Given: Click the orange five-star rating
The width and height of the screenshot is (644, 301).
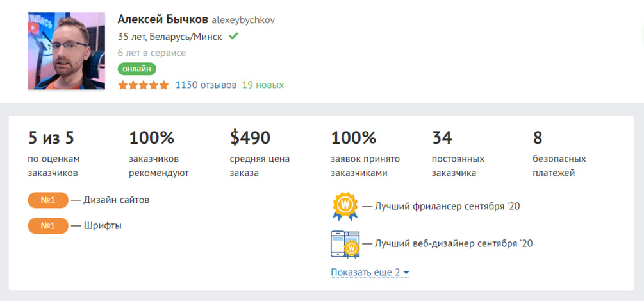Looking at the screenshot, I should coord(144,85).
